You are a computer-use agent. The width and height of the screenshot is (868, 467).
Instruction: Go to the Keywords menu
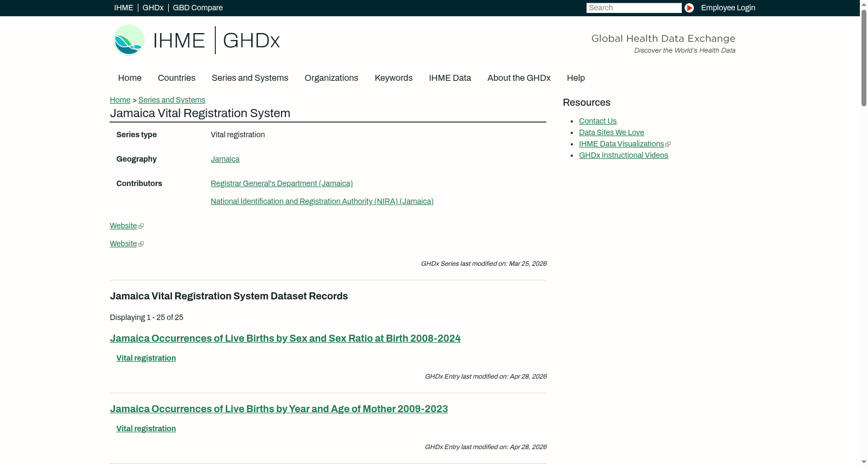click(394, 78)
